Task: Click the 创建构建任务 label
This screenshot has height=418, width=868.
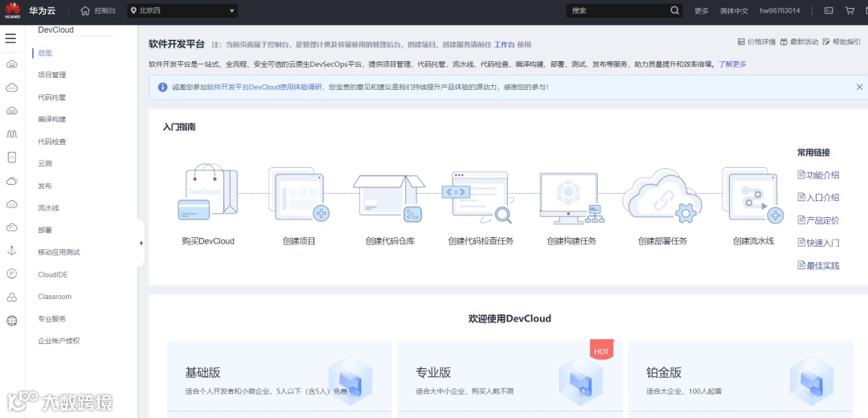Action: click(572, 241)
